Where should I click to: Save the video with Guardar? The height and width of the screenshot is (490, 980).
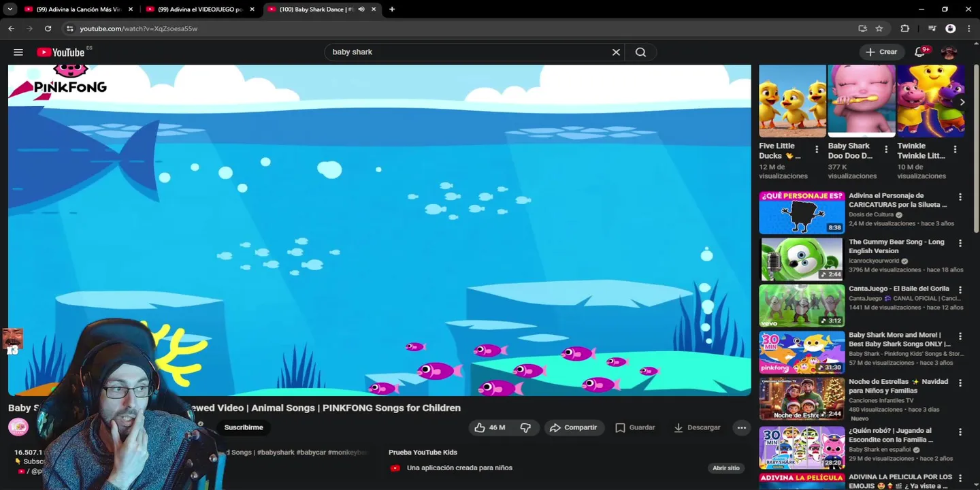click(635, 427)
